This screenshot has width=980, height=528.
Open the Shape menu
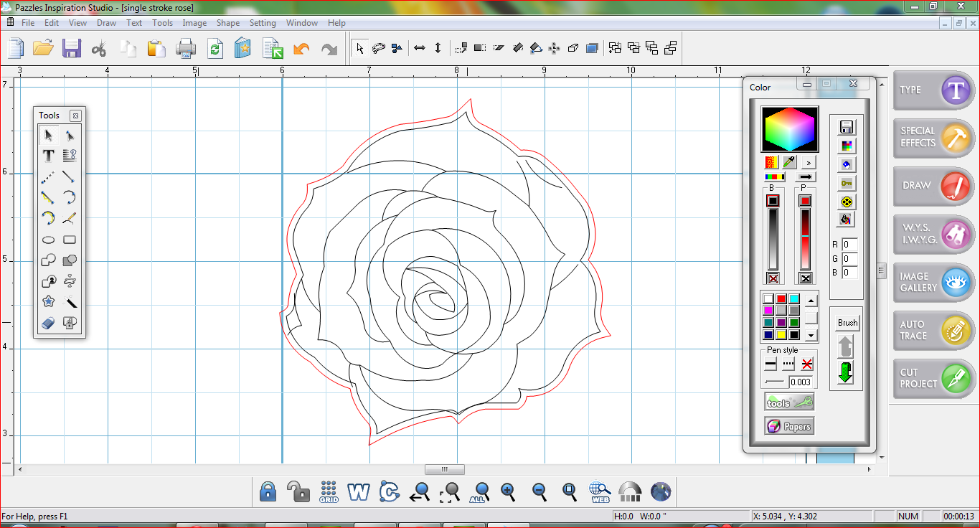pos(228,23)
